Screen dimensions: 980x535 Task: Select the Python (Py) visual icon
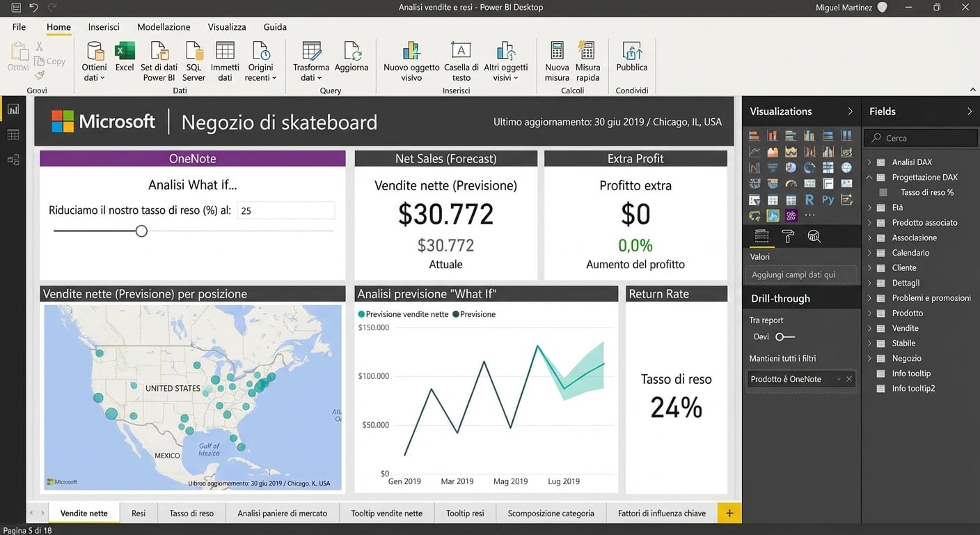pyautogui.click(x=828, y=200)
